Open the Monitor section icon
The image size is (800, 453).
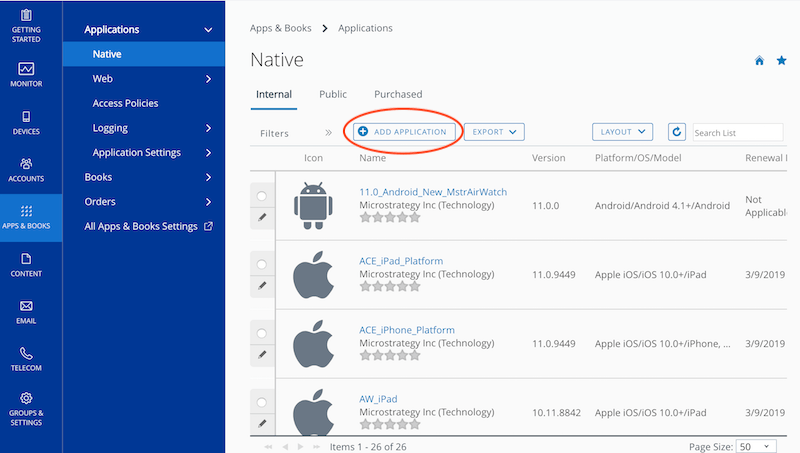point(26,69)
